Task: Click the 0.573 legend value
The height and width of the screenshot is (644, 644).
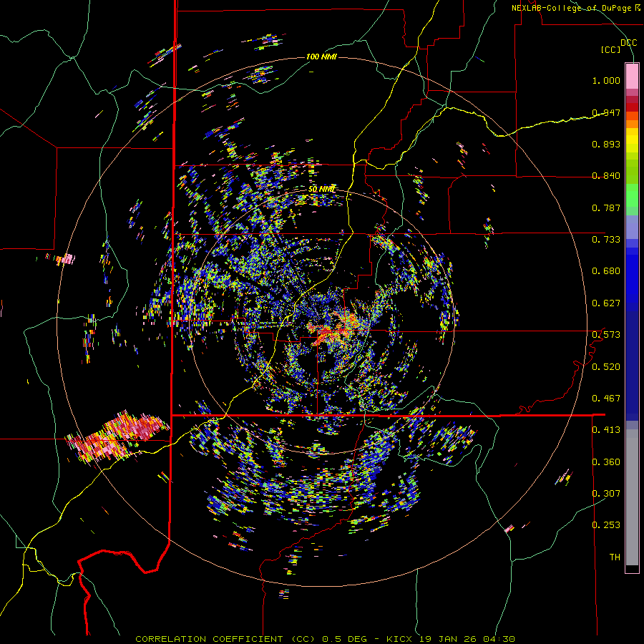Action: click(x=606, y=335)
